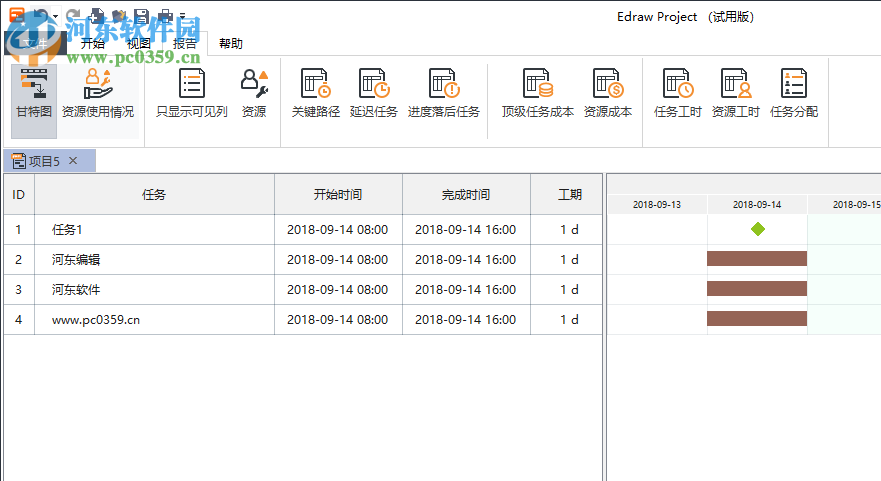Select row ID 4 cell

19,320
